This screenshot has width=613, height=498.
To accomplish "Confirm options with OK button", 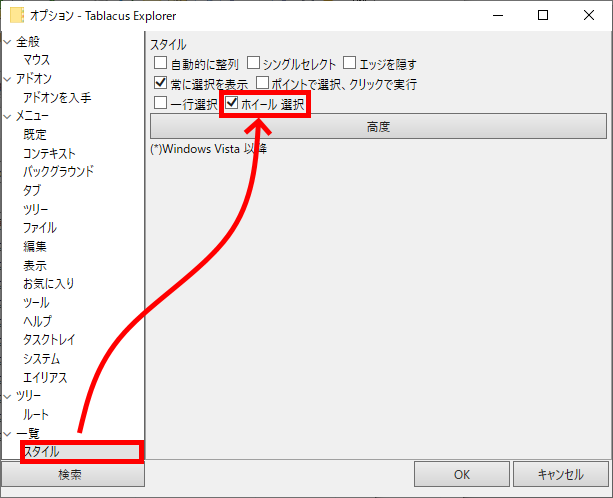I will (x=462, y=475).
